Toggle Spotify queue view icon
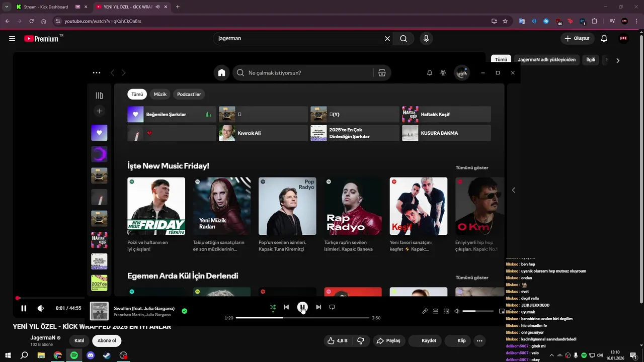644x362 pixels. (436, 311)
